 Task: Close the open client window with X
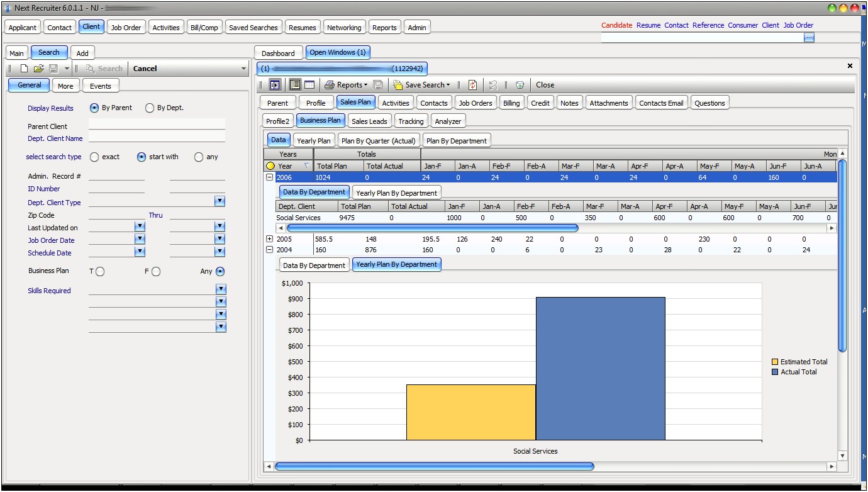[850, 65]
